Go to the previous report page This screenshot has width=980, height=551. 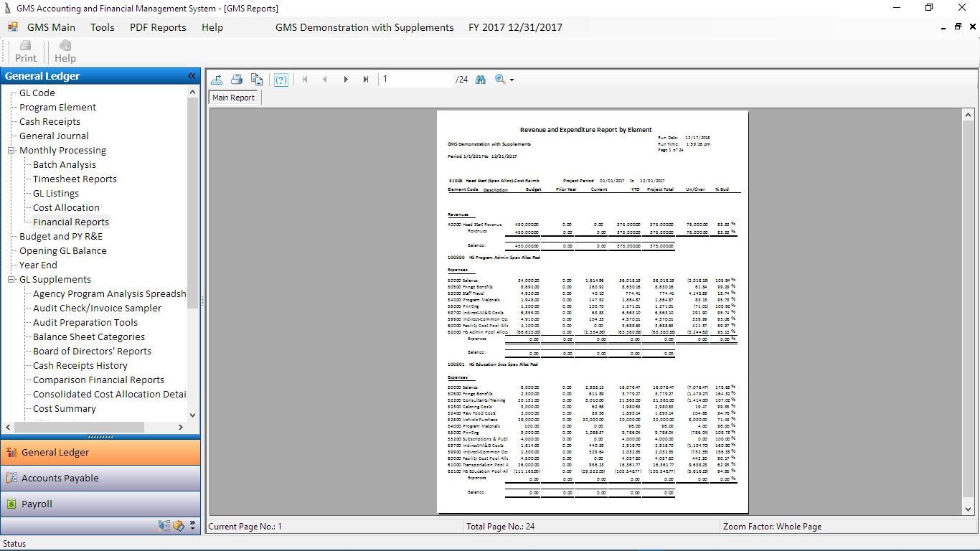click(325, 80)
